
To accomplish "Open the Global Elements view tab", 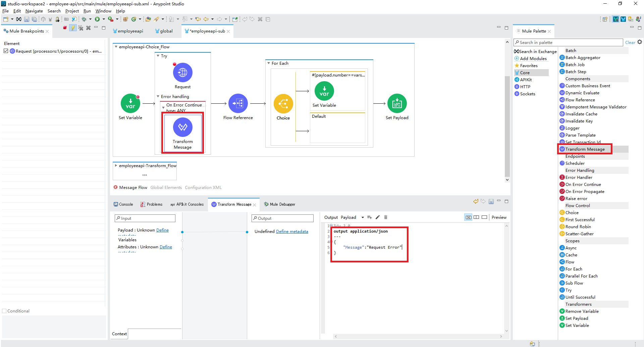I will coord(166,188).
